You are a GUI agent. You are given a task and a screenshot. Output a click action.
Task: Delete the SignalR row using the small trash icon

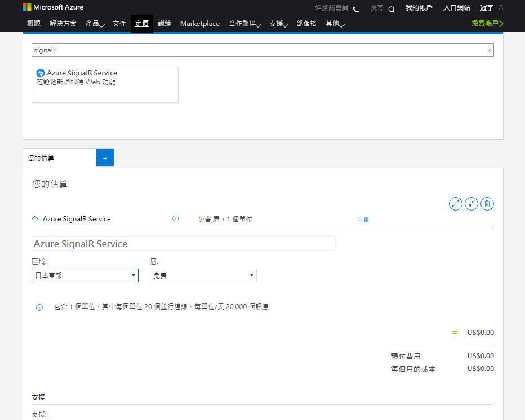coord(366,220)
